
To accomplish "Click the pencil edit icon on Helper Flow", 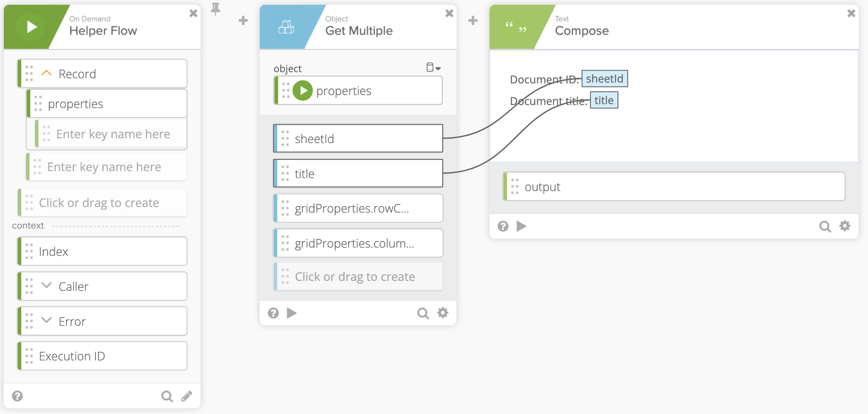I will pos(187,396).
